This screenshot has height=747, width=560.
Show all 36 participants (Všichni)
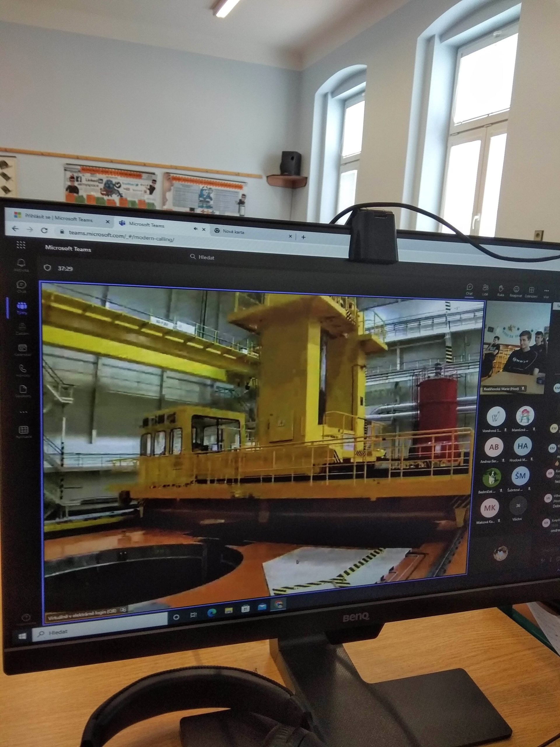(x=518, y=506)
